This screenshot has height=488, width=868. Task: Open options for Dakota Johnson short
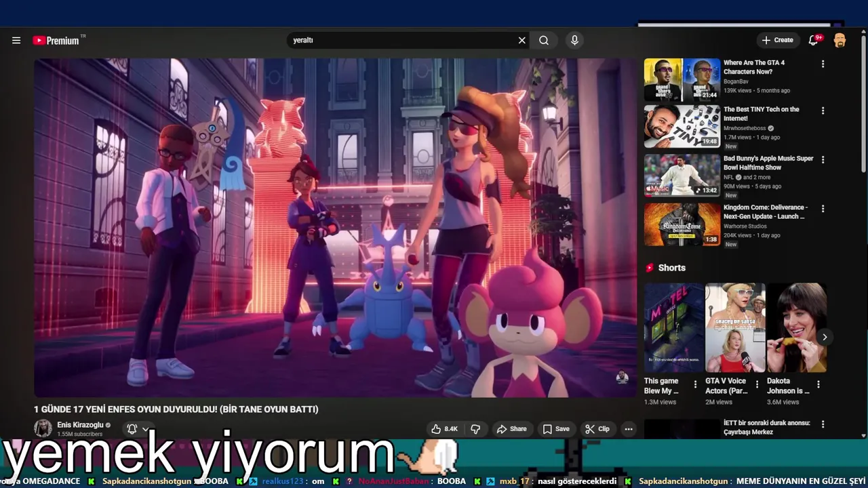coord(818,384)
